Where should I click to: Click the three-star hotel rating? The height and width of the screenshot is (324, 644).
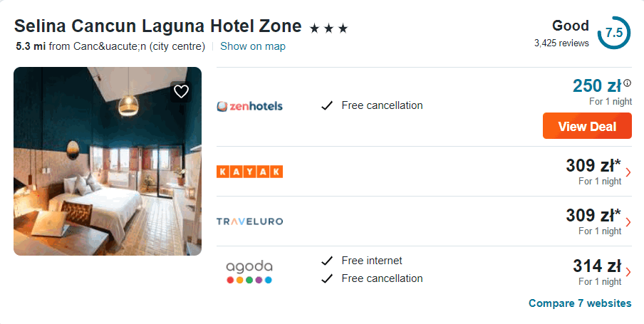pyautogui.click(x=328, y=28)
